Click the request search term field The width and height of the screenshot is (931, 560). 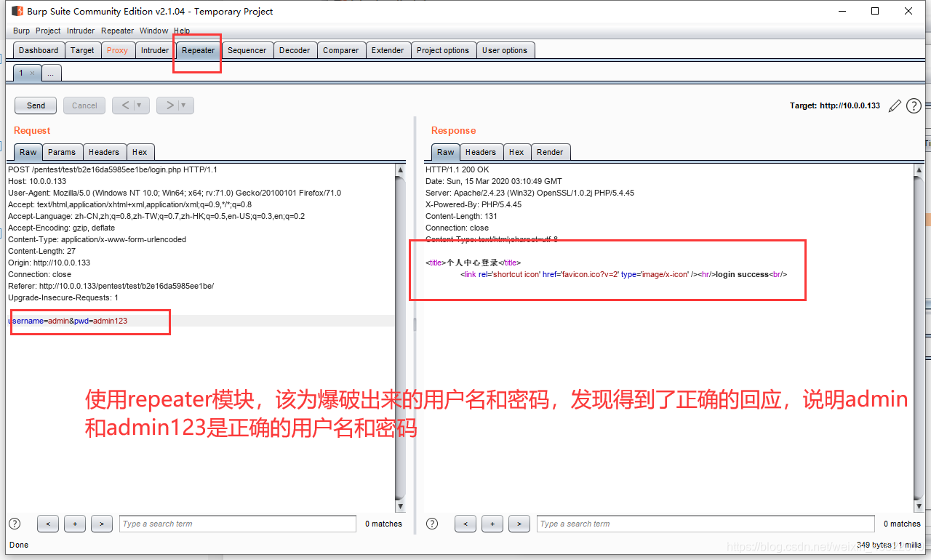tap(238, 524)
